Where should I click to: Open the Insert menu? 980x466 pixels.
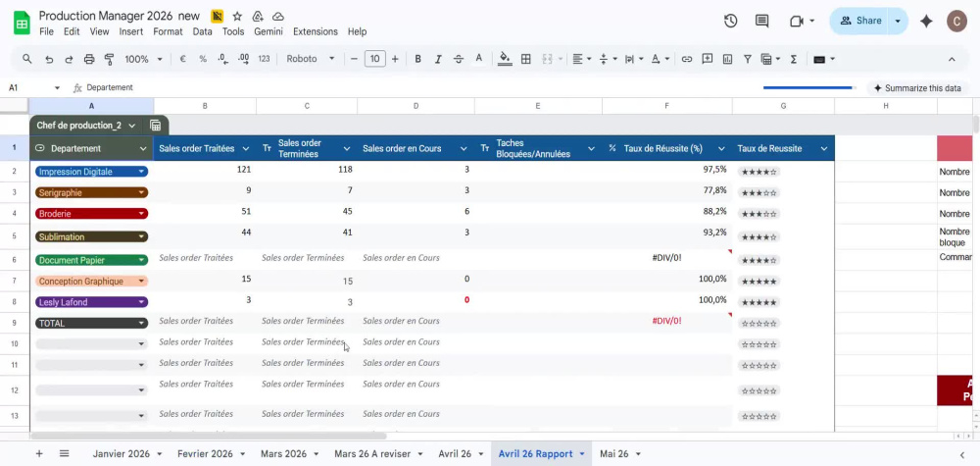[x=131, y=31]
